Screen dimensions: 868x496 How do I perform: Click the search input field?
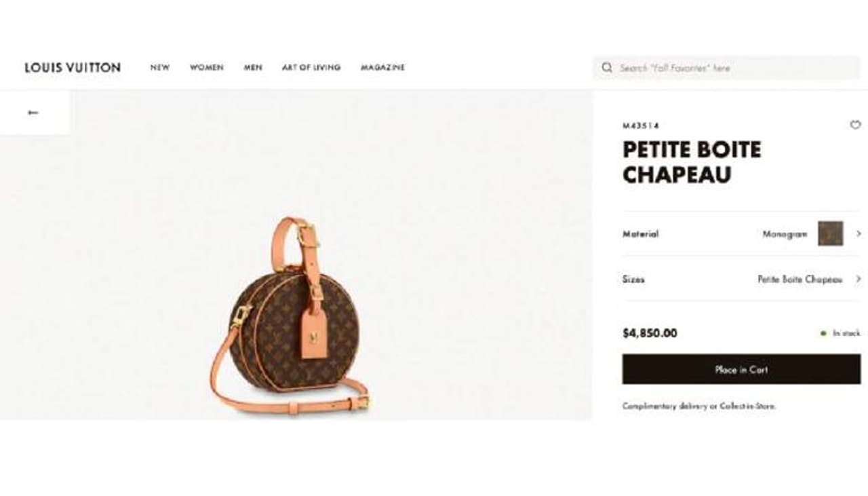tap(727, 68)
